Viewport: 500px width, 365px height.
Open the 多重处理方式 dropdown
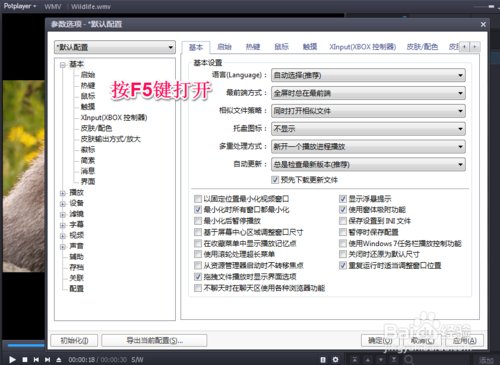click(x=368, y=147)
